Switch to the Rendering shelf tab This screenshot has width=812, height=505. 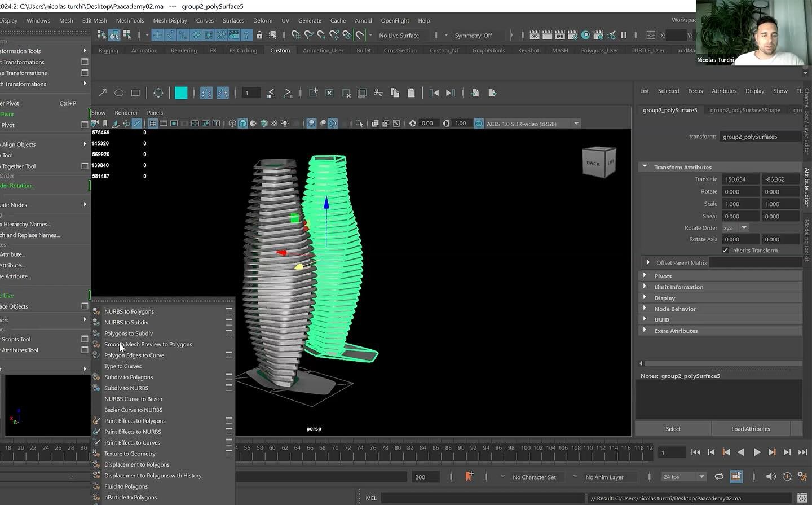tap(183, 50)
